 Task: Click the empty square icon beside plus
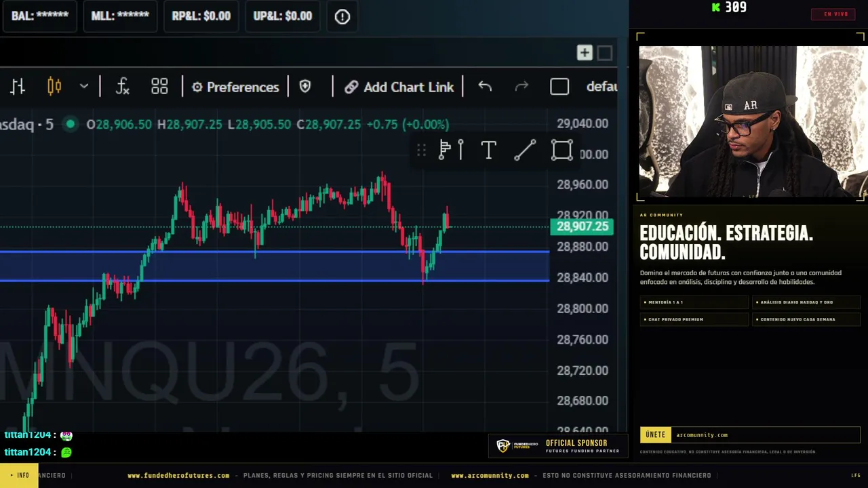click(605, 53)
